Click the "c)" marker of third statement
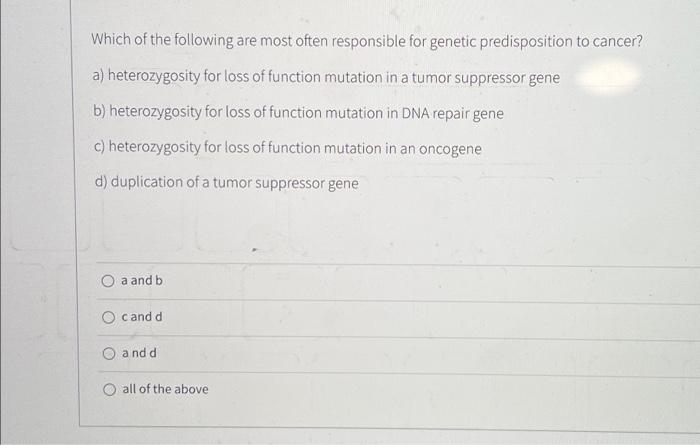Viewport: 700px width, 445px height. (98, 148)
